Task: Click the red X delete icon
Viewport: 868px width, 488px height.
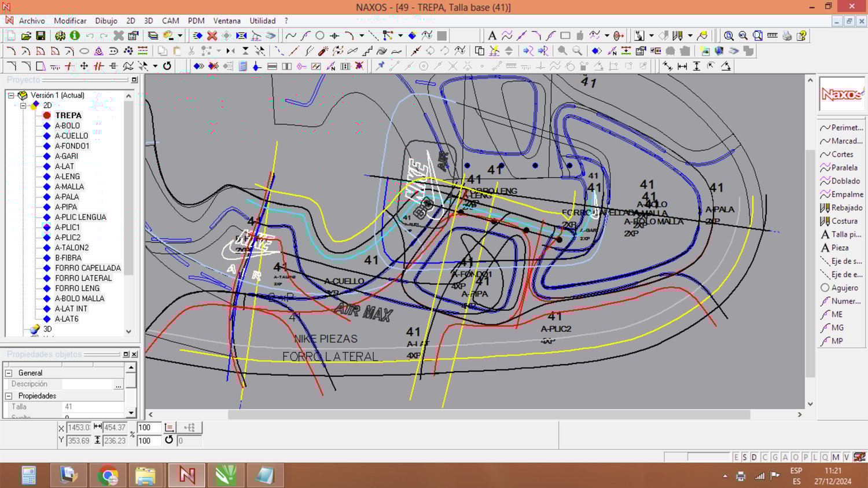Action: tap(212, 36)
